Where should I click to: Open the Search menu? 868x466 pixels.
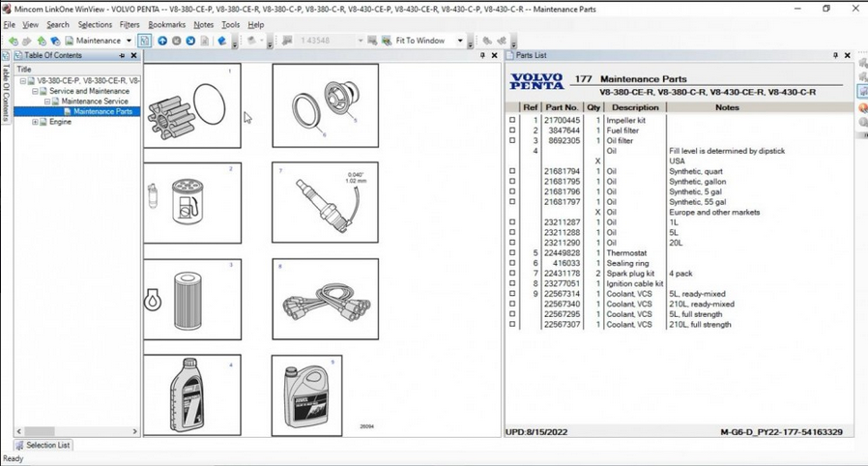coord(58,25)
